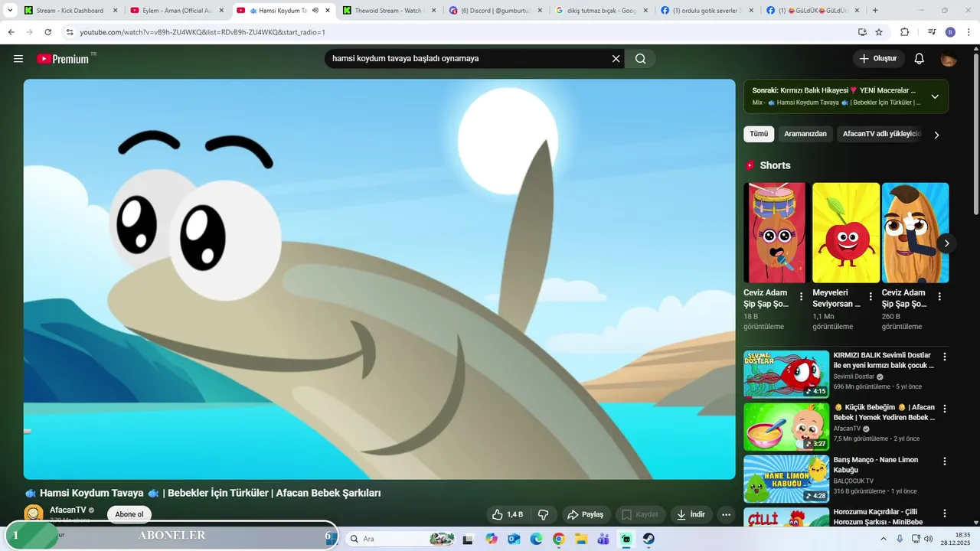Open the almond Ceviz Adam short thumbnail
980x551 pixels.
click(915, 233)
